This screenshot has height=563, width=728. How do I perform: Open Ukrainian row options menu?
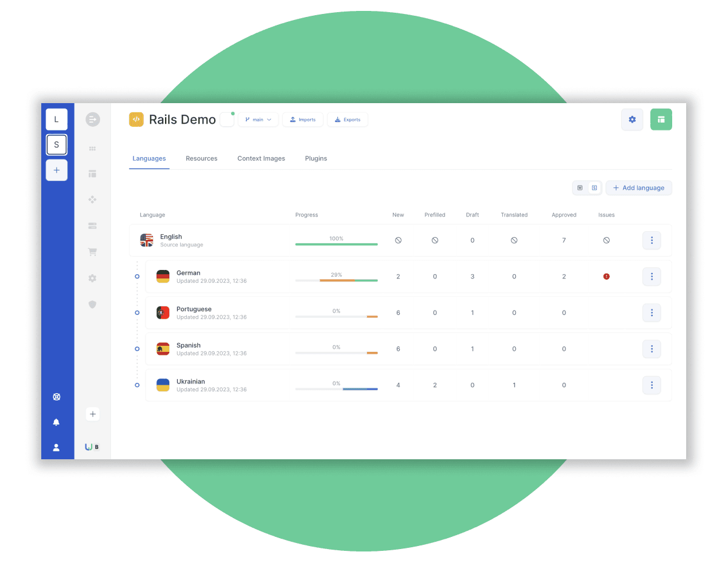652,385
